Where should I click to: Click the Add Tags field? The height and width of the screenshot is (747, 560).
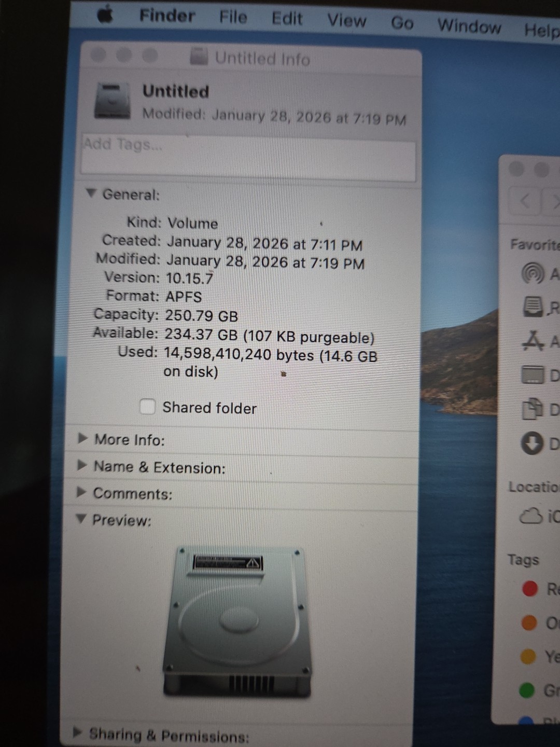[248, 157]
